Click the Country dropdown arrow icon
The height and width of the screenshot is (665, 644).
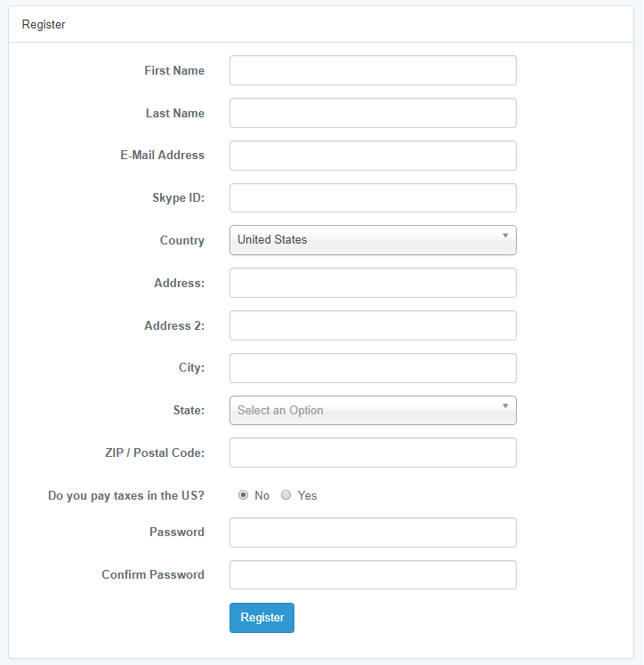pos(505,236)
